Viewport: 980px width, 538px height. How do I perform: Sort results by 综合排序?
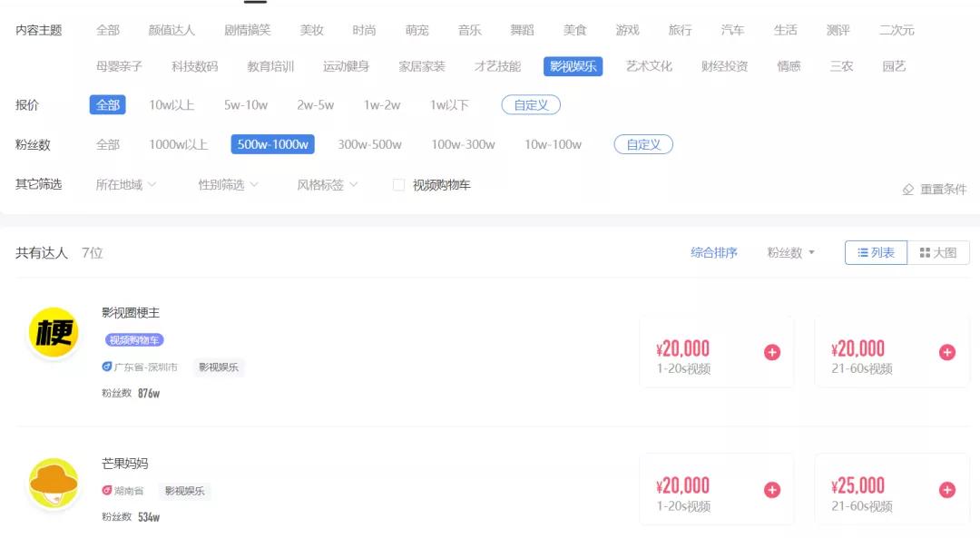click(714, 252)
